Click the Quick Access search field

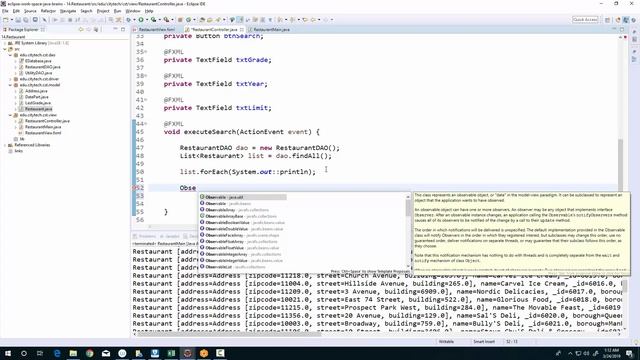pyautogui.click(x=585, y=20)
